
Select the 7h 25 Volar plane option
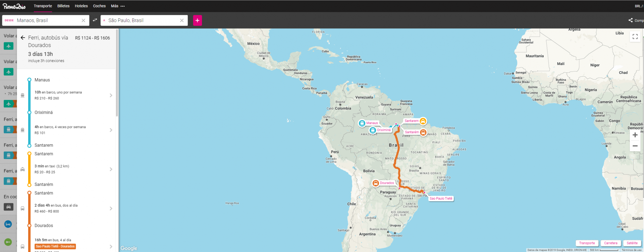[x=9, y=104]
